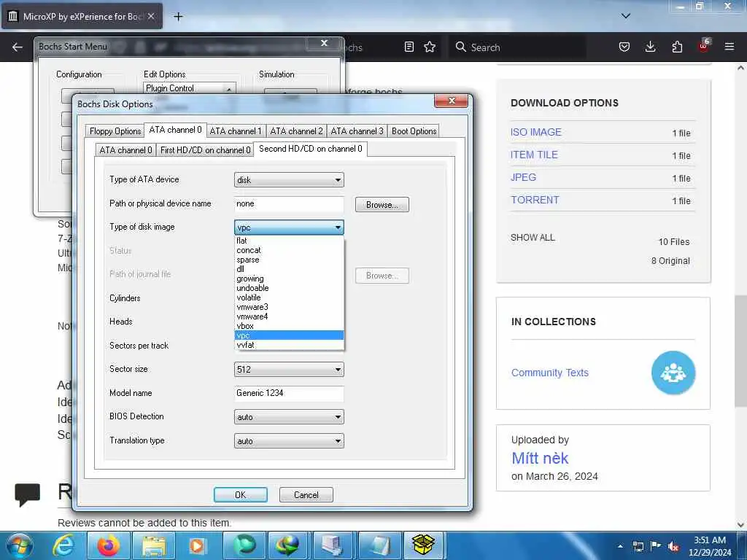Confirm disk options with OK button

pos(241,495)
